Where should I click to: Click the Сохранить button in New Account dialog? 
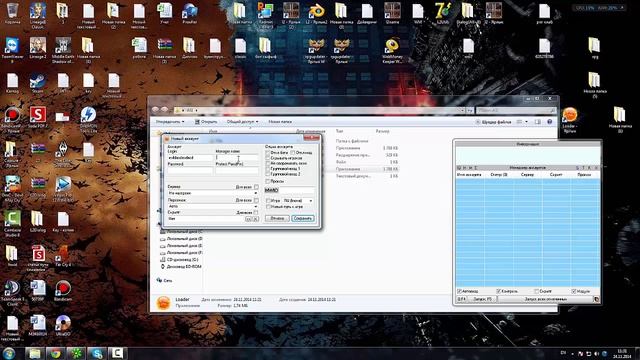point(303,218)
